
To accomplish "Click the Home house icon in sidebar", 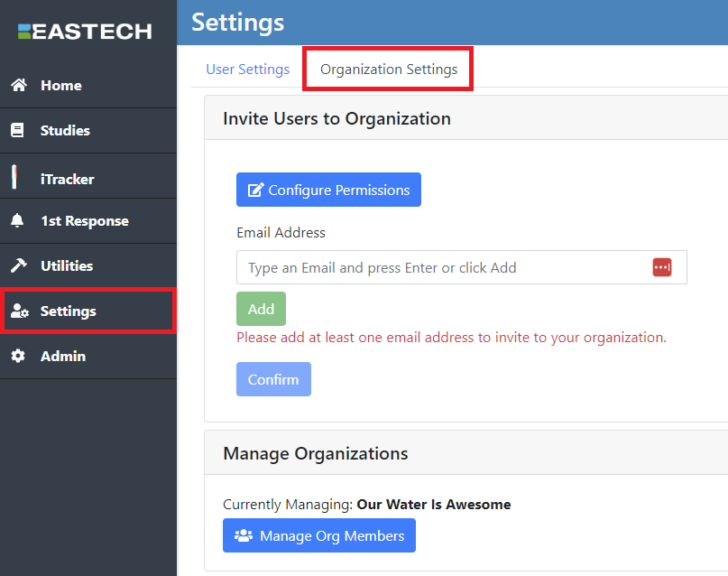I will pos(18,86).
